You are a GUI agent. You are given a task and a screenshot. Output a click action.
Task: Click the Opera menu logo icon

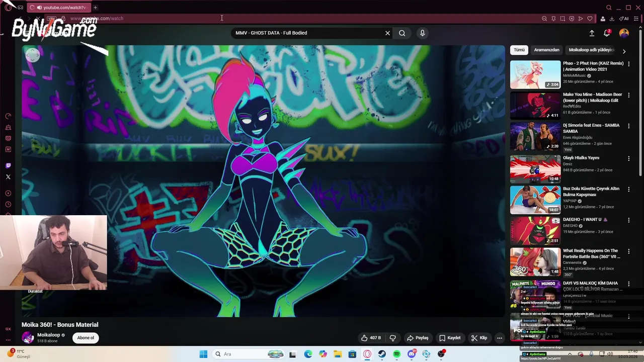click(9, 8)
